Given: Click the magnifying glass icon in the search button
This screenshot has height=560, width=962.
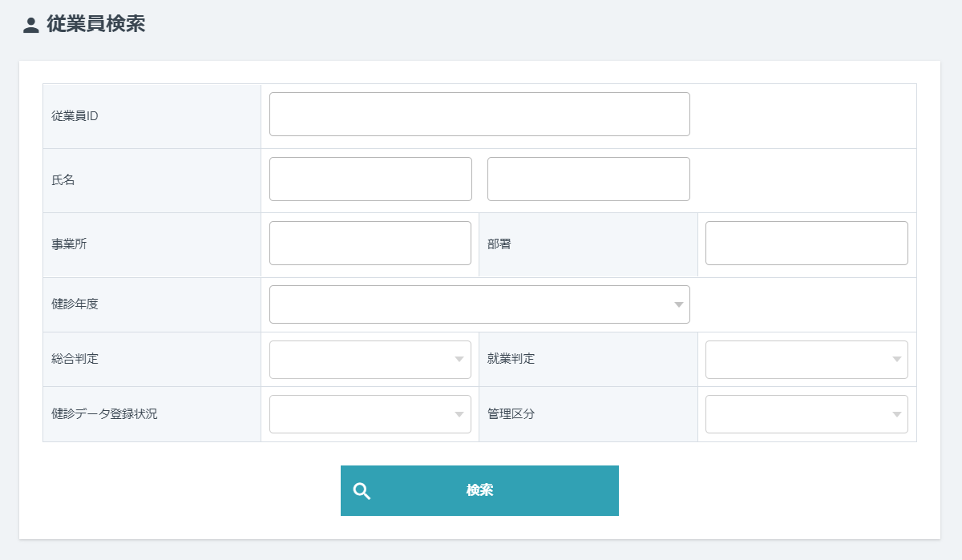Looking at the screenshot, I should pos(362,490).
